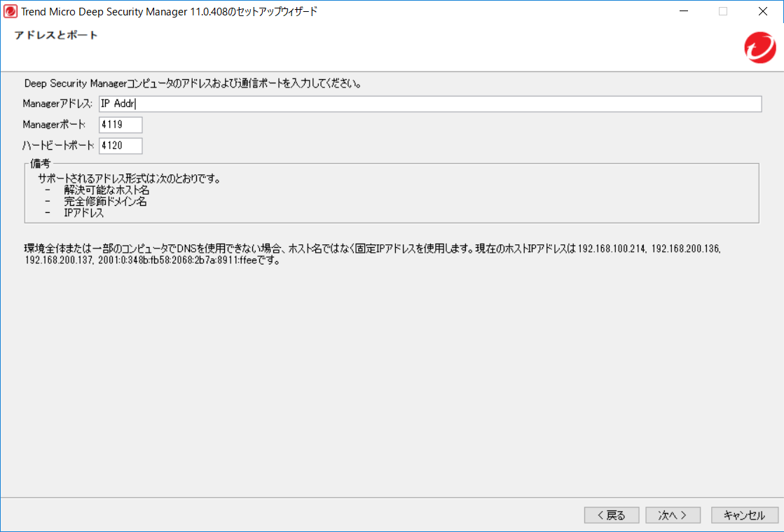
Task: Cancel setup with the キャンセル button
Action: point(745,515)
